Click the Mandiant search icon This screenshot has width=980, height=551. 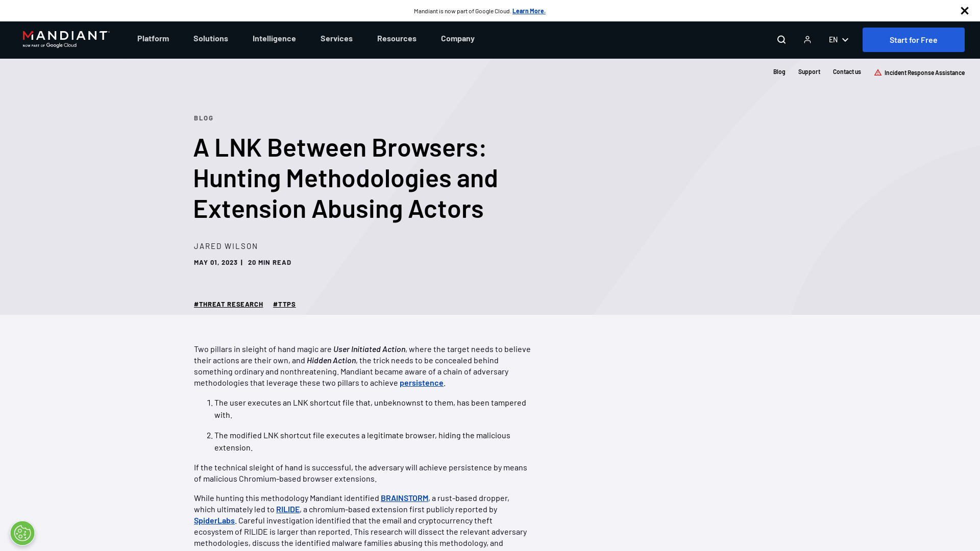781,39
